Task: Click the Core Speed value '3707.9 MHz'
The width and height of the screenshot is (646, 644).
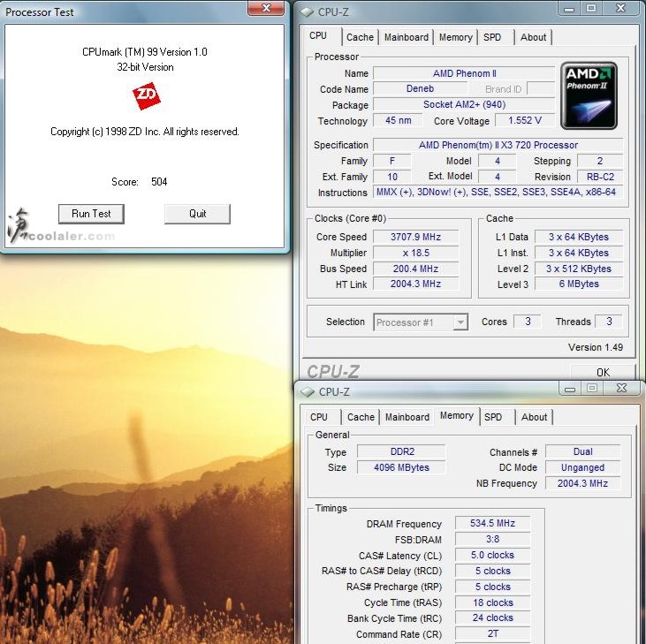Action: pos(415,237)
